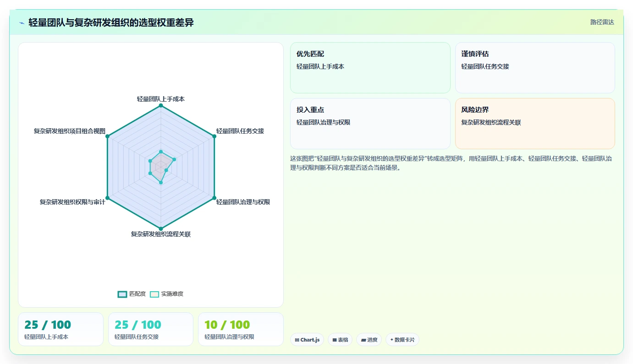Select the 数据卡片 tag chip
Image resolution: width=633 pixels, height=364 pixels.
tap(402, 340)
